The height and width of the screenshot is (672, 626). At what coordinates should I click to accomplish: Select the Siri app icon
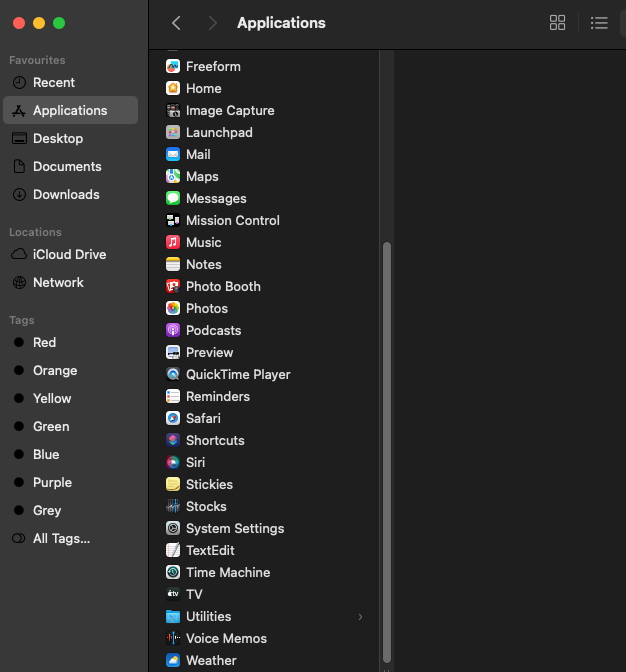click(x=173, y=462)
